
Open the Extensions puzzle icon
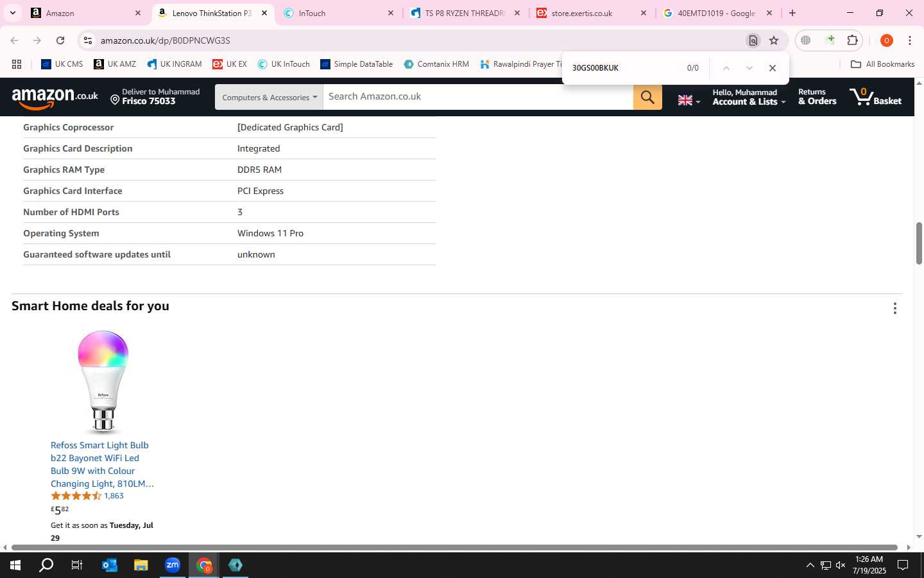[852, 40]
